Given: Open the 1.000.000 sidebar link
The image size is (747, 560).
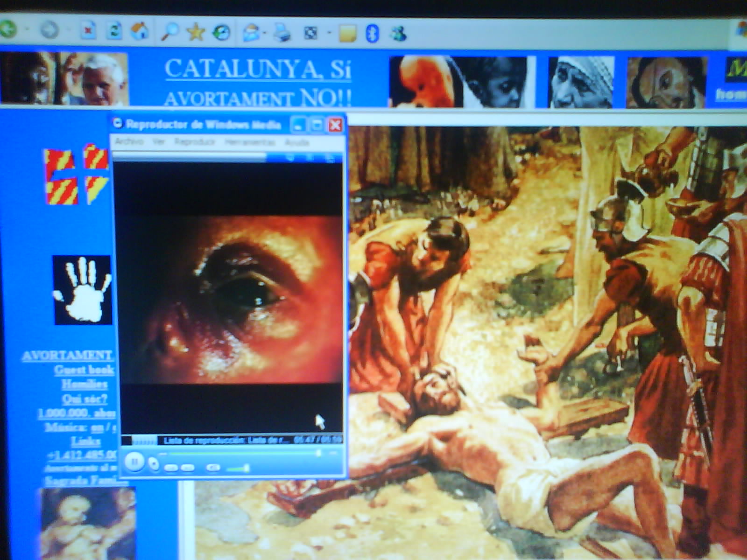Looking at the screenshot, I should click(77, 413).
